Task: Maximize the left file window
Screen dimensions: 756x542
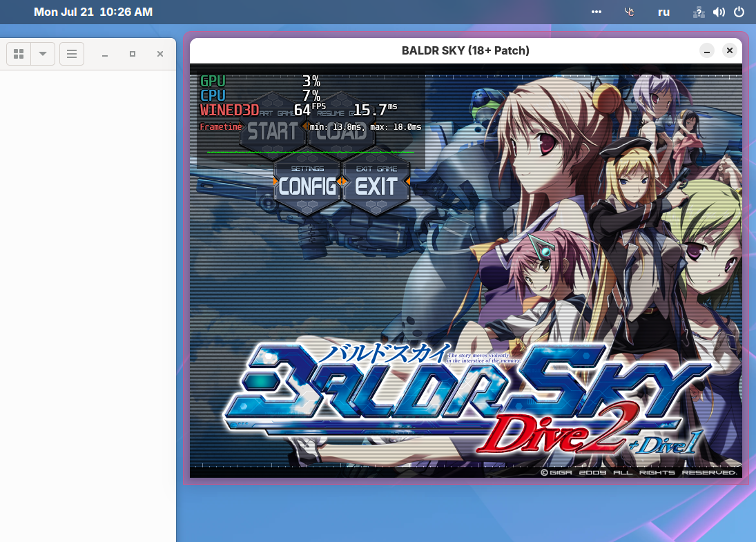Action: (x=133, y=54)
